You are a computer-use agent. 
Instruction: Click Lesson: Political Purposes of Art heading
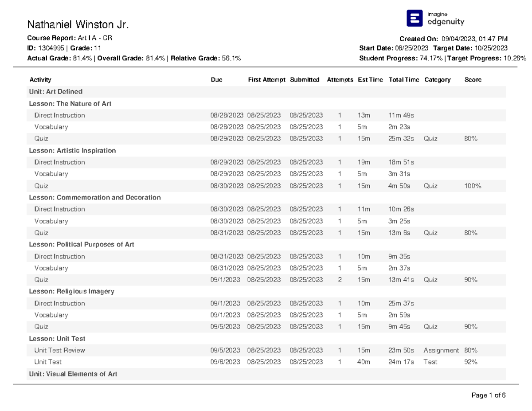[x=82, y=244]
